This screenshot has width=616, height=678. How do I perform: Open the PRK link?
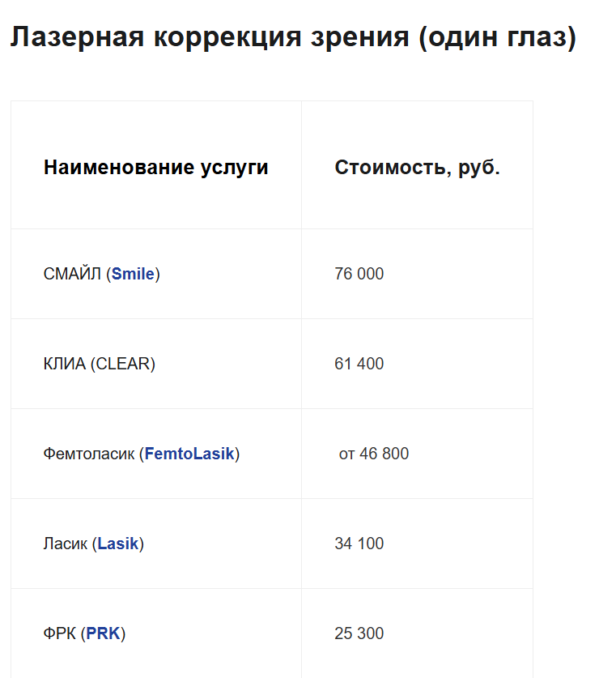[103, 633]
